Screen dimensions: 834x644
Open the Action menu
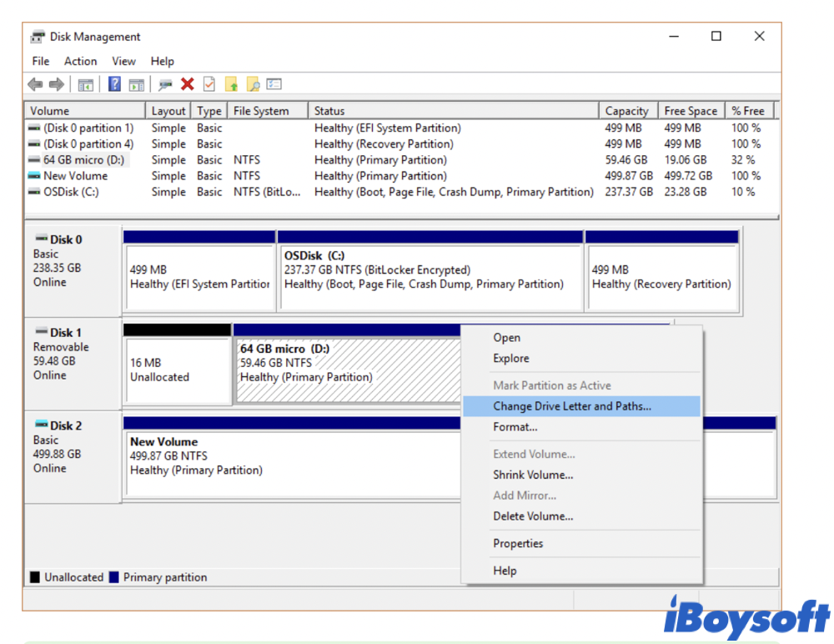80,61
